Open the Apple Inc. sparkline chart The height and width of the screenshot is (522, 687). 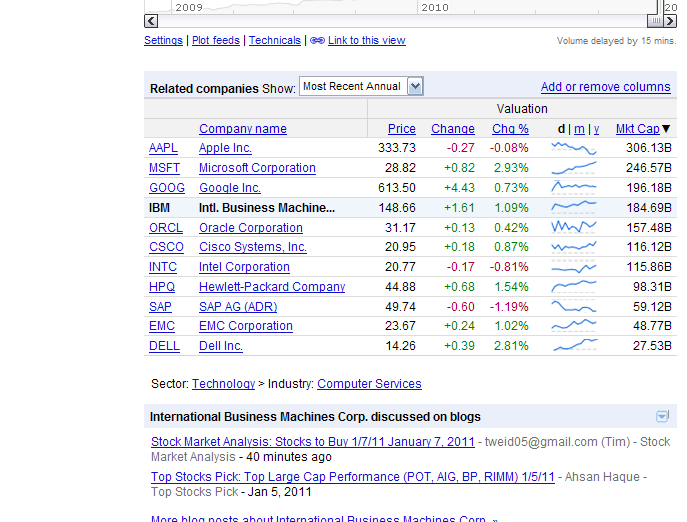(x=575, y=148)
